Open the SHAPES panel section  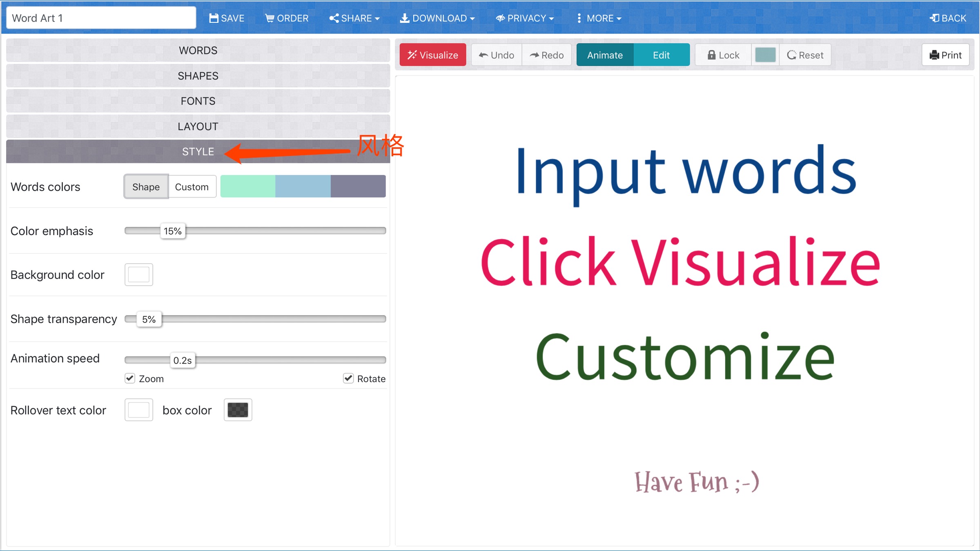click(198, 76)
